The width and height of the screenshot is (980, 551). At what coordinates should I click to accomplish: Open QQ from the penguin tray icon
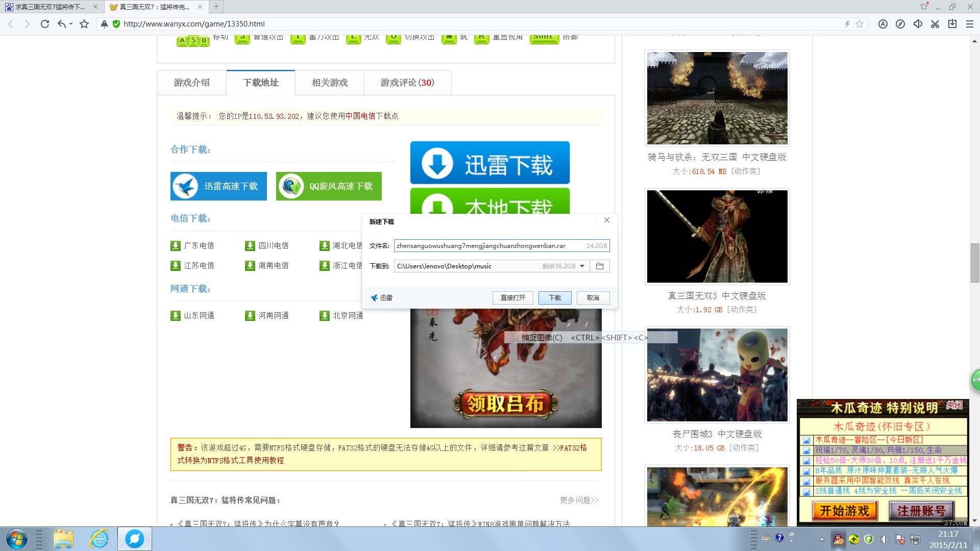(x=838, y=539)
